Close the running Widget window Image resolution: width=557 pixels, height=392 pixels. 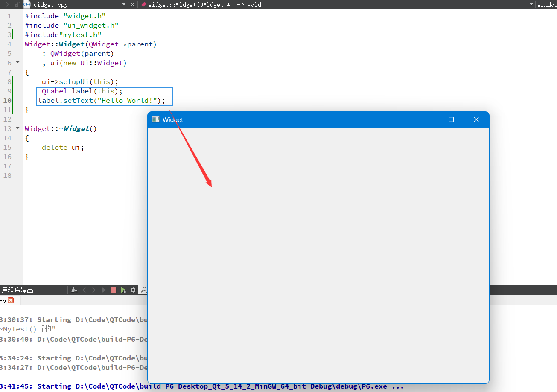pos(476,120)
